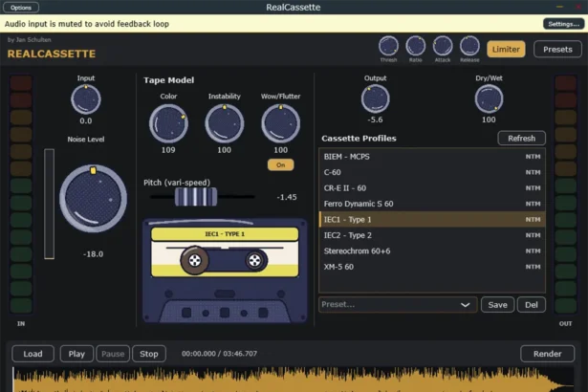Toggle the Limiter button

pos(506,49)
